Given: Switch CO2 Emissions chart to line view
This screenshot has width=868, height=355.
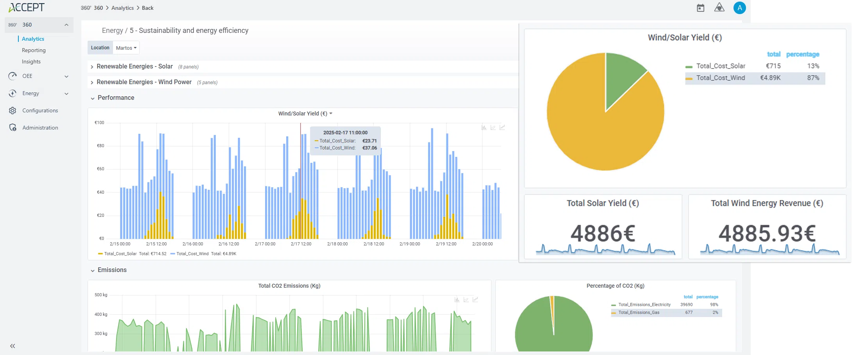Looking at the screenshot, I should point(475,300).
